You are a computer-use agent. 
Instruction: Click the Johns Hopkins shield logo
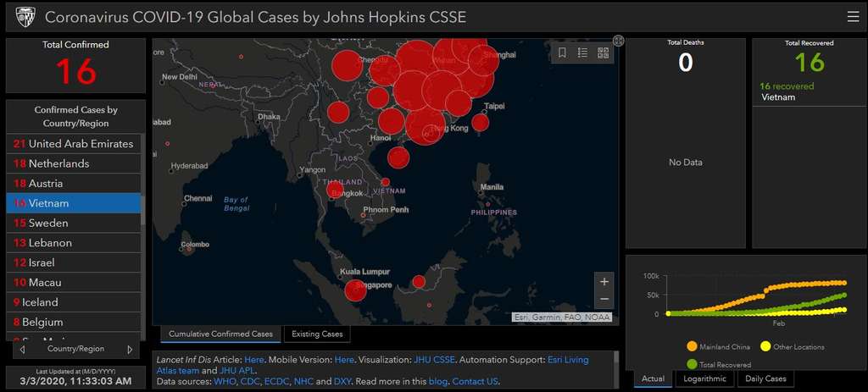point(24,17)
